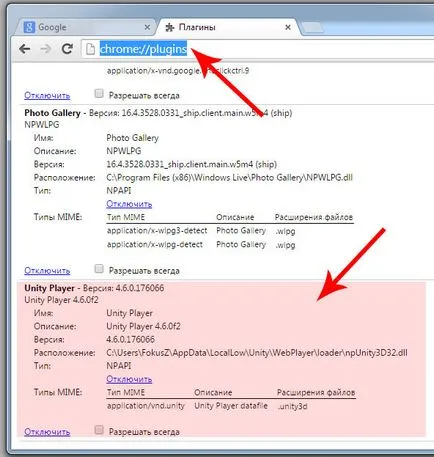Click Расширения файлов header in Photo Gallery table
The width and height of the screenshot is (434, 457).
314,217
